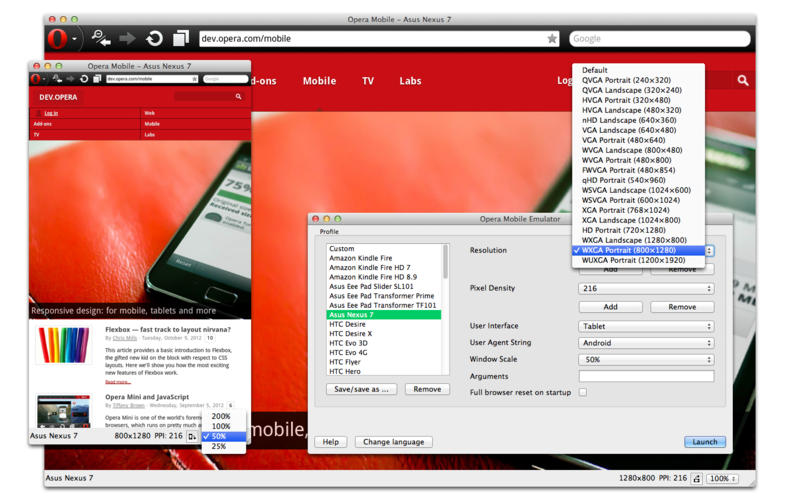The height and width of the screenshot is (500, 800).
Task: Click the forward arrow in large browser toolbar
Action: coord(127,39)
